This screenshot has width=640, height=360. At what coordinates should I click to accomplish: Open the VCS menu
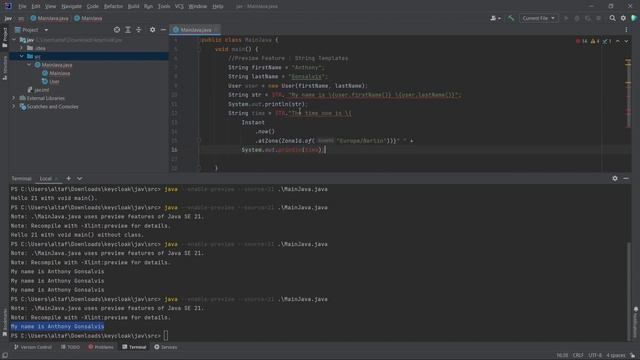pos(179,6)
